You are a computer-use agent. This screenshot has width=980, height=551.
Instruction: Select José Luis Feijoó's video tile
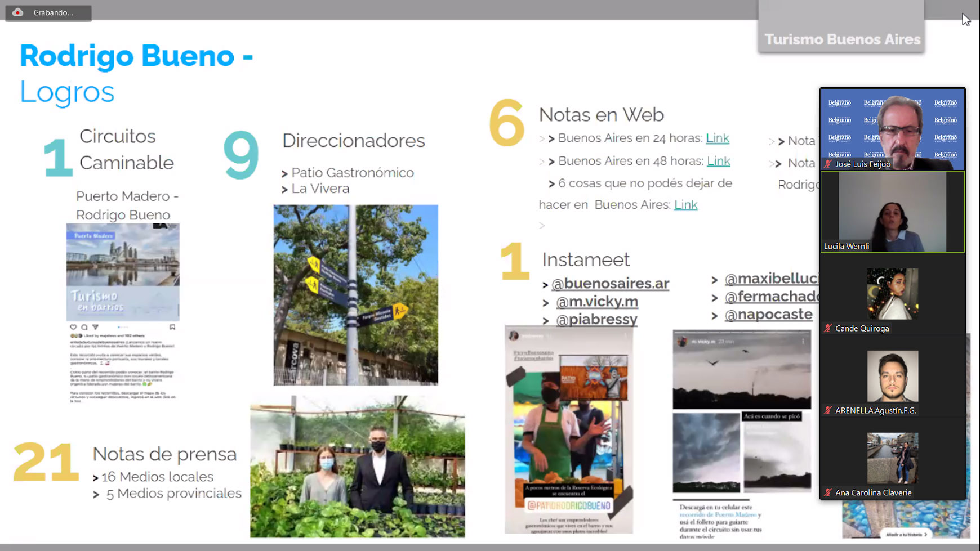892,129
